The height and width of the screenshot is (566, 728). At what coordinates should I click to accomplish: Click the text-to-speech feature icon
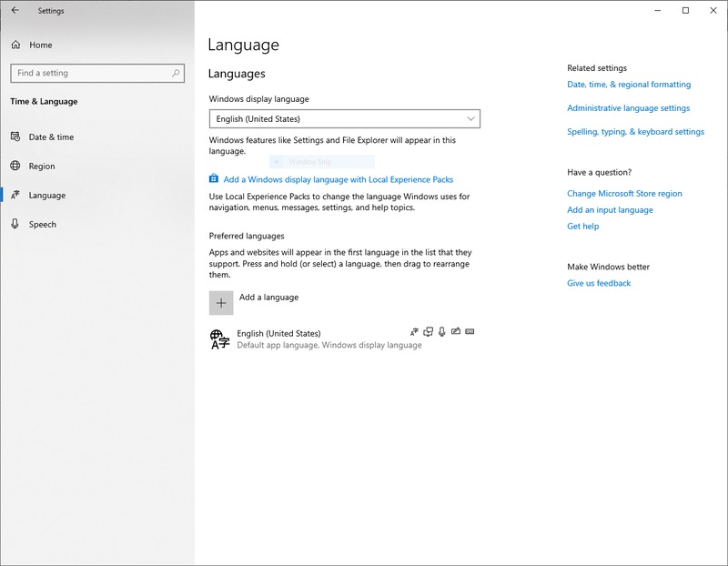click(428, 332)
